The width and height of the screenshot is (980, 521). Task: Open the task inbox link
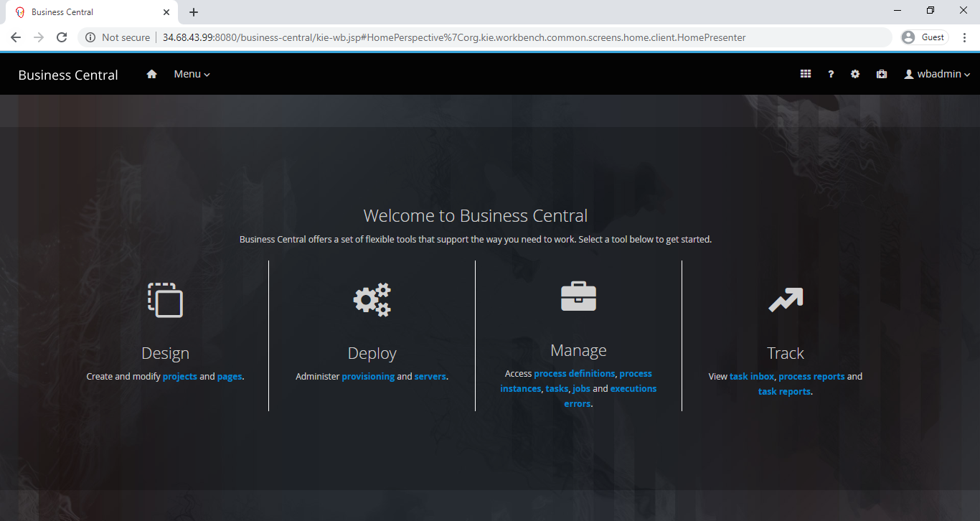[752, 376]
